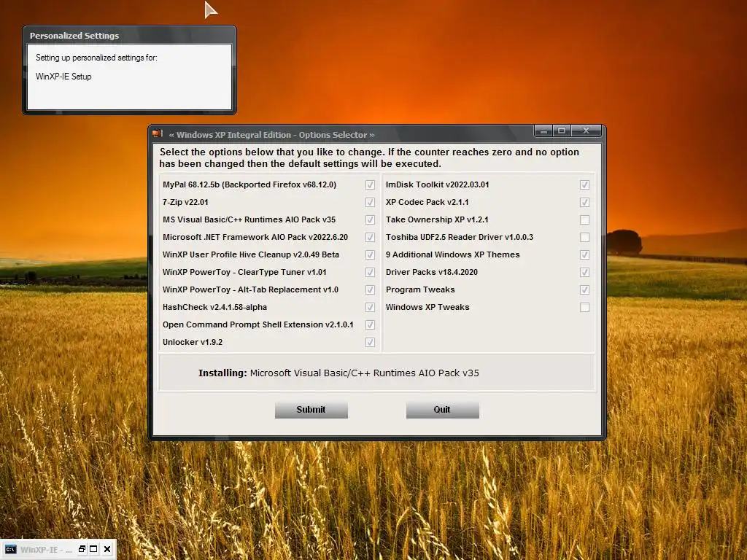Close the Options Selector window
The height and width of the screenshot is (560, 747).
(x=586, y=131)
